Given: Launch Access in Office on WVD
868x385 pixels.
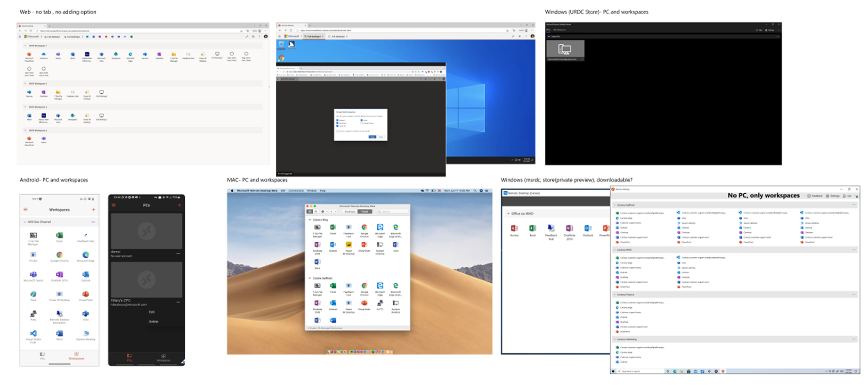Looking at the screenshot, I should [x=514, y=230].
